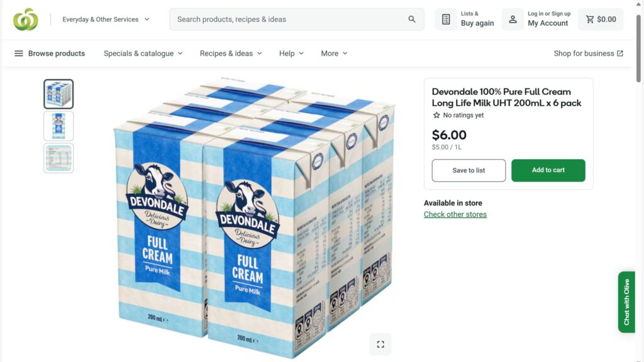Expand the Specials & catalogue menu

143,53
